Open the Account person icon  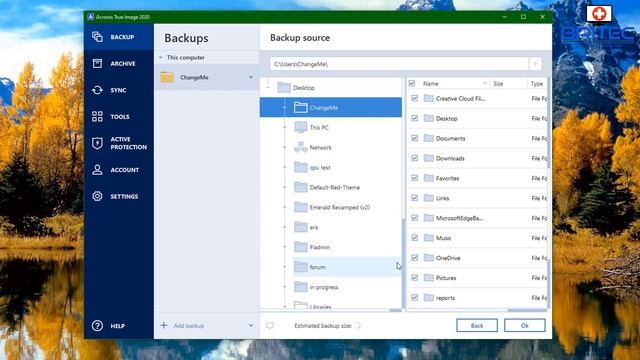97,169
